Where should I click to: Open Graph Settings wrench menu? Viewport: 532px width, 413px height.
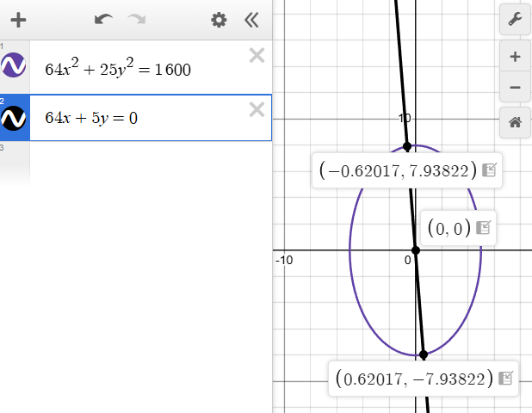tap(515, 20)
